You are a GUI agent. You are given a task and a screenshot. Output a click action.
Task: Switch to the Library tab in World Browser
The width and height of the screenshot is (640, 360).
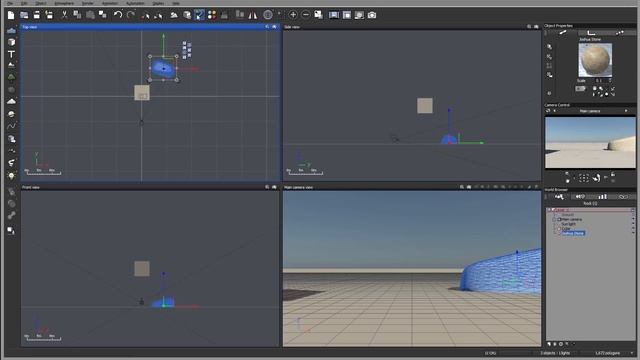point(602,197)
